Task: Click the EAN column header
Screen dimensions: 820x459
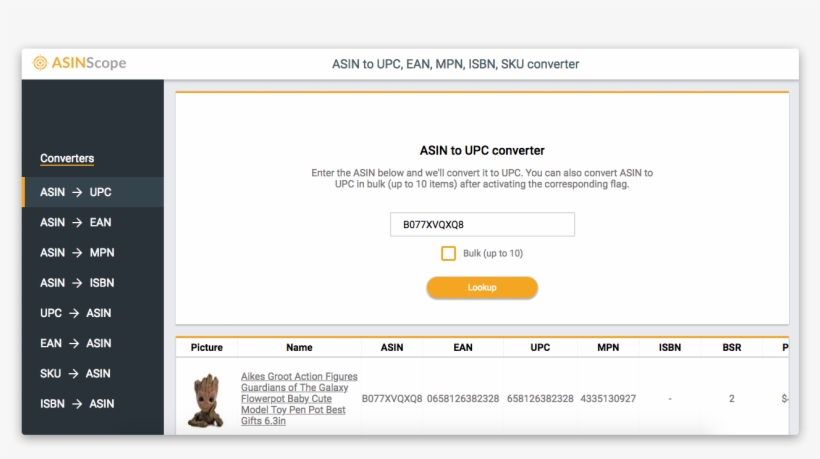Action: pos(463,348)
